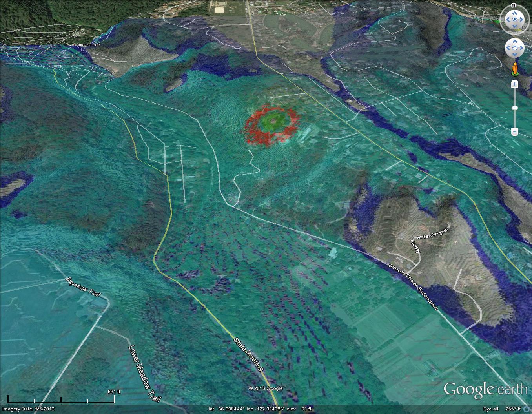Click the hand icon in the Move joystick
532x414 pixels.
pyautogui.click(x=514, y=48)
